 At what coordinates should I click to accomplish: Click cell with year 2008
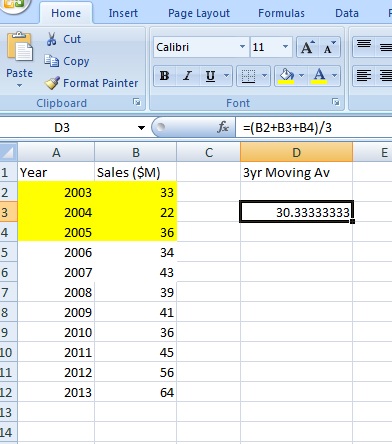coord(56,292)
